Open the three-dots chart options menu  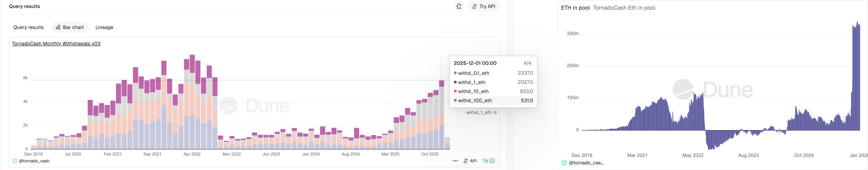[x=455, y=161]
